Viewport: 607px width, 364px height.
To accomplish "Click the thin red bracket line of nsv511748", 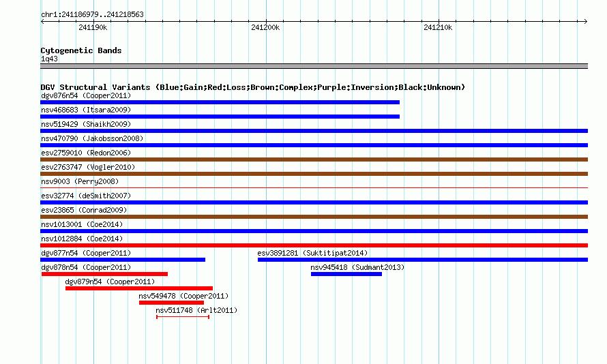I will point(183,317).
